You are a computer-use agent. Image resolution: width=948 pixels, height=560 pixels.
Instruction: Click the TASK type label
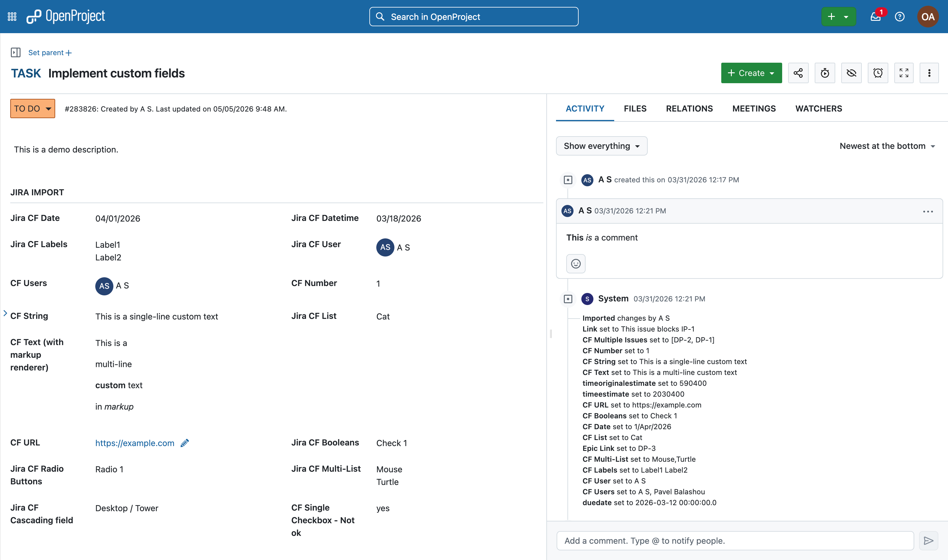[26, 73]
